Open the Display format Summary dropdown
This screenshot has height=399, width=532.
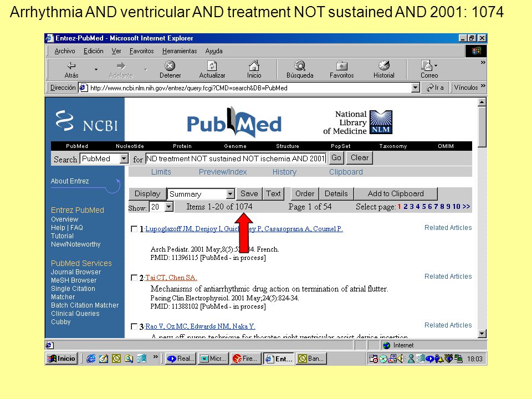click(x=231, y=194)
